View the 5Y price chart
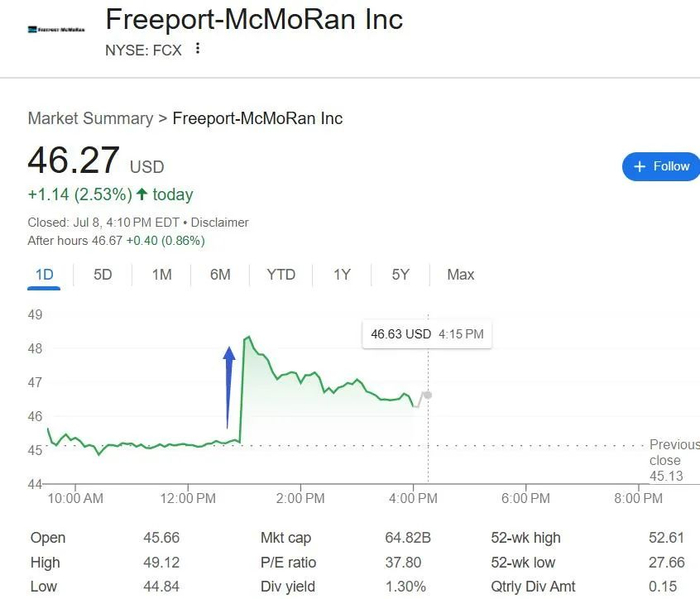Screen dimensions: 700x599 click(x=400, y=274)
